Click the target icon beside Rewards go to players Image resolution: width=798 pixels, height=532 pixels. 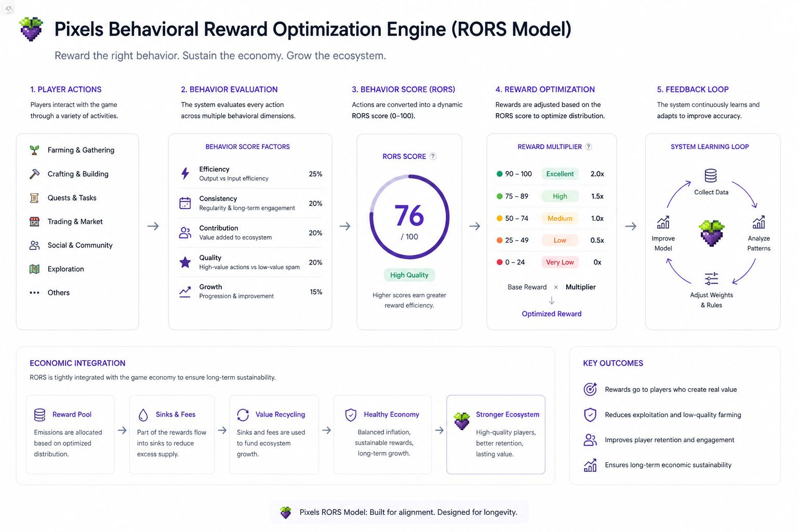pyautogui.click(x=590, y=389)
